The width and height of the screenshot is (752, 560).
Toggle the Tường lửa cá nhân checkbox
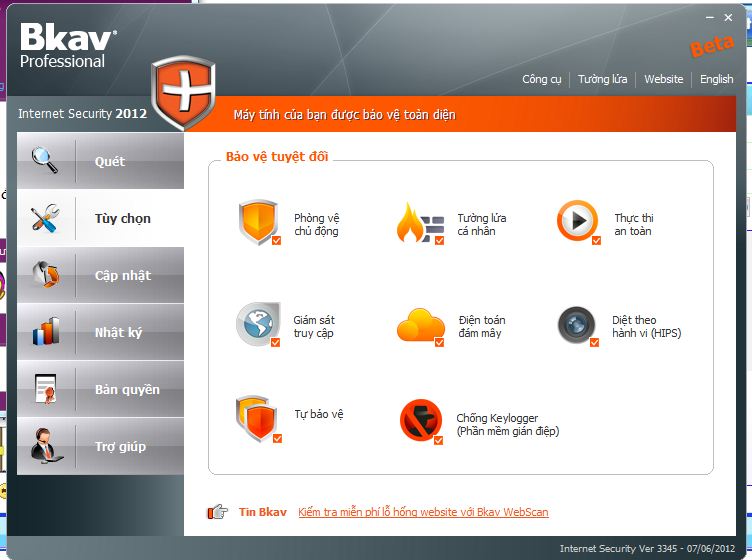coord(439,240)
